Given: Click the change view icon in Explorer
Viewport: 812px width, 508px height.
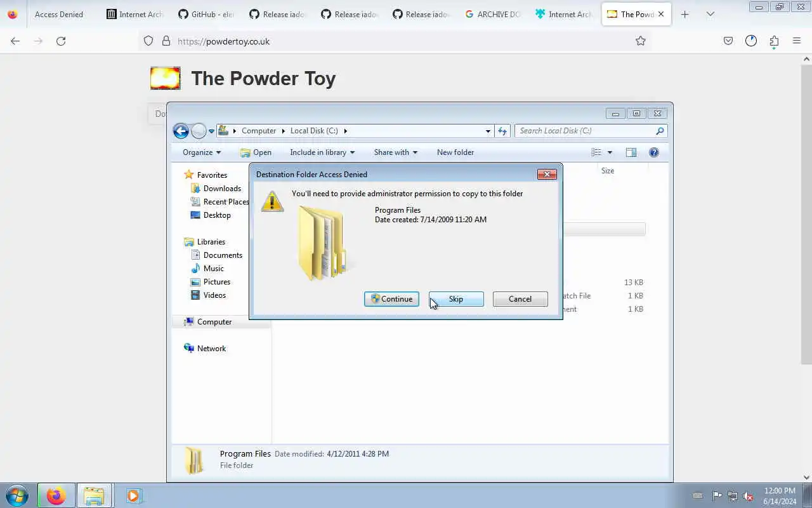Looking at the screenshot, I should pyautogui.click(x=596, y=152).
